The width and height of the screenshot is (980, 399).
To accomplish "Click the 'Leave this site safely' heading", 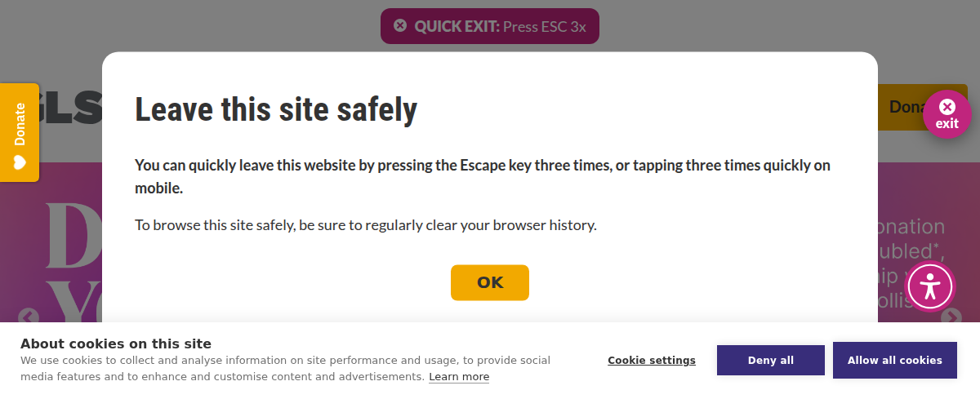I will click(276, 109).
